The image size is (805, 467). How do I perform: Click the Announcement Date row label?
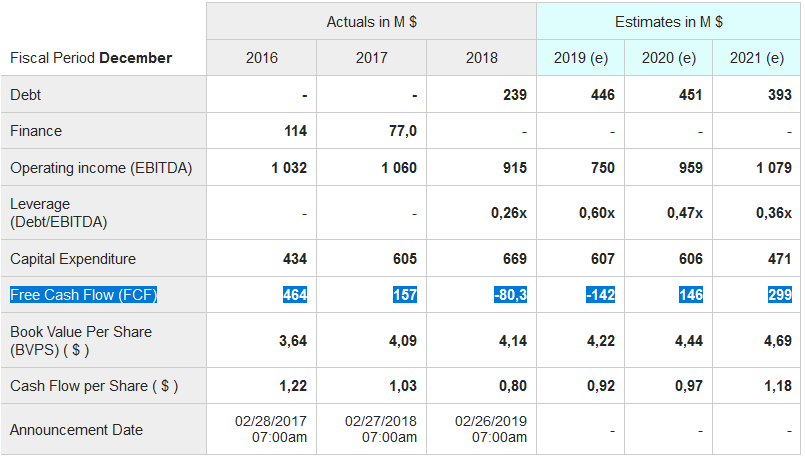[76, 430]
